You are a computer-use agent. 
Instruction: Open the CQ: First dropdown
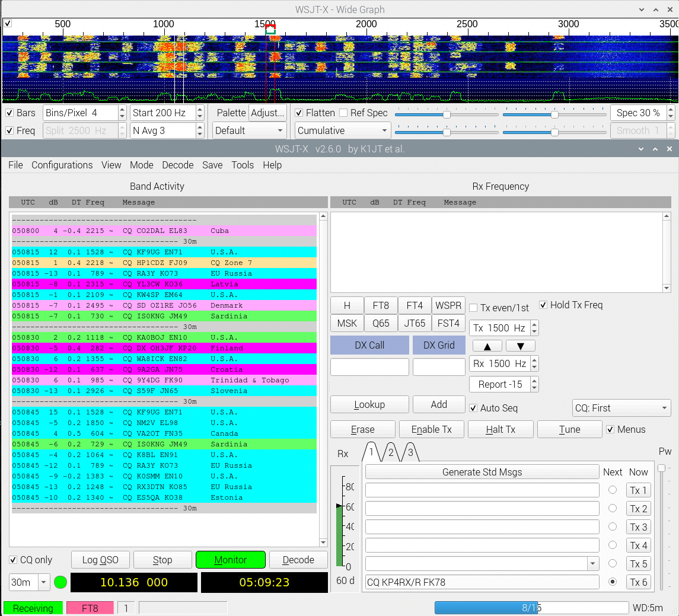point(621,408)
